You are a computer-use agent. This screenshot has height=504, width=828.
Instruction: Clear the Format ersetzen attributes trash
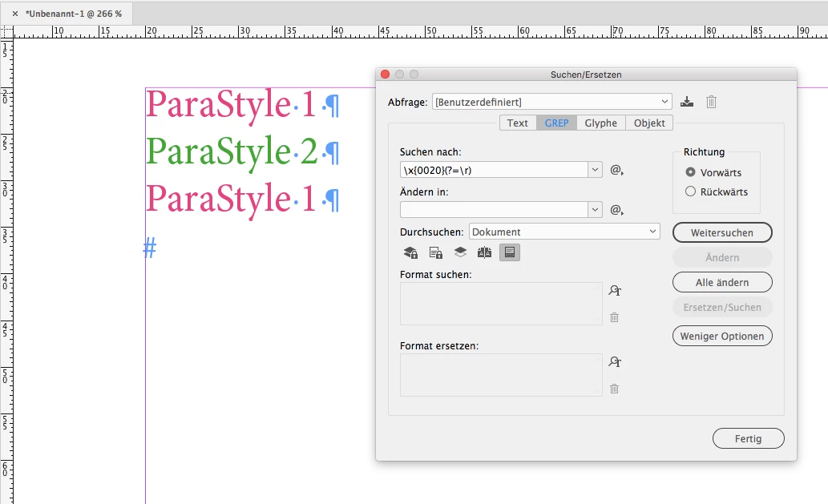click(x=614, y=389)
